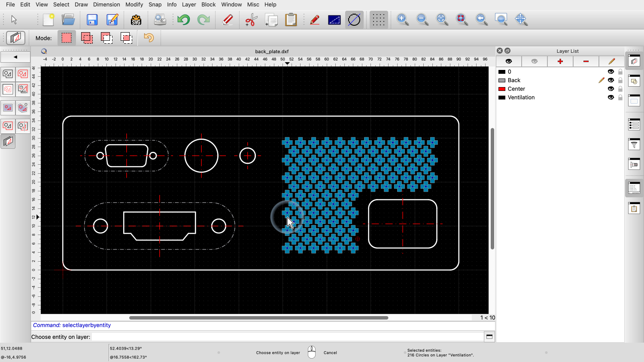Open the Layer menu
Viewport: 644px width, 362px height.
coord(189,4)
